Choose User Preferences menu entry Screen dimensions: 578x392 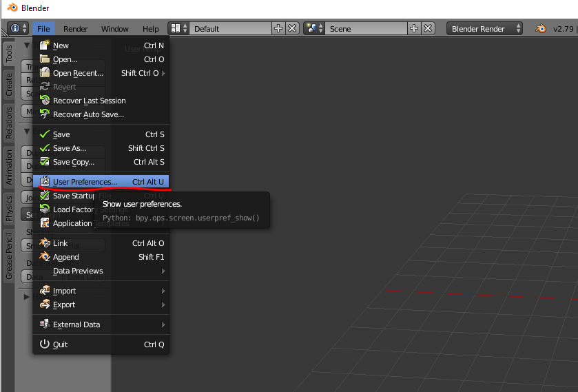coord(101,181)
